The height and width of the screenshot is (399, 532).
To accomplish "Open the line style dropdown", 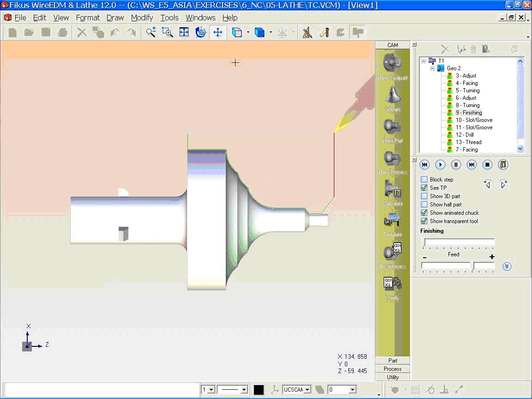I will pyautogui.click(x=244, y=390).
